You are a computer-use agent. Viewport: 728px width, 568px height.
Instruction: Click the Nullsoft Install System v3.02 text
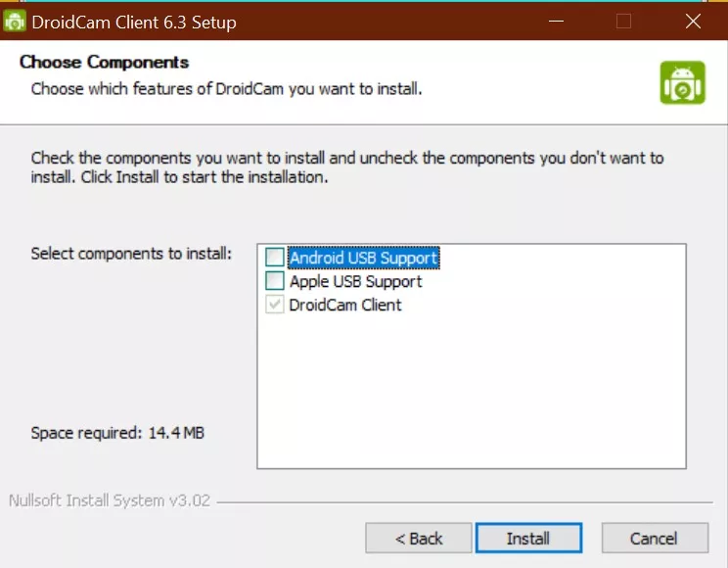(x=109, y=500)
